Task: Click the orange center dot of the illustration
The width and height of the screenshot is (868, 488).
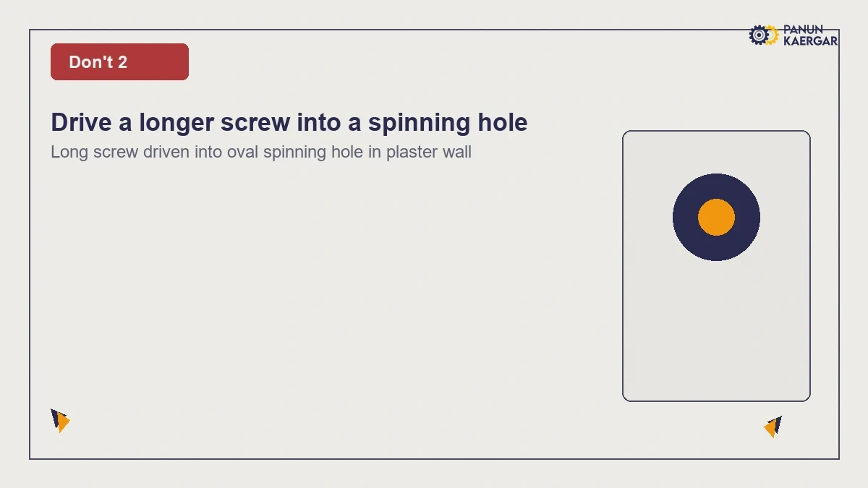Action: coord(716,217)
